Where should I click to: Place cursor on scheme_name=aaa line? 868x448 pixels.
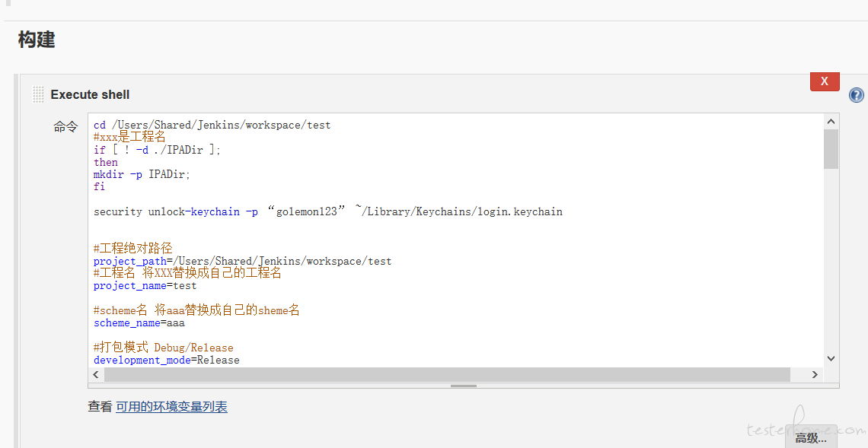click(139, 323)
